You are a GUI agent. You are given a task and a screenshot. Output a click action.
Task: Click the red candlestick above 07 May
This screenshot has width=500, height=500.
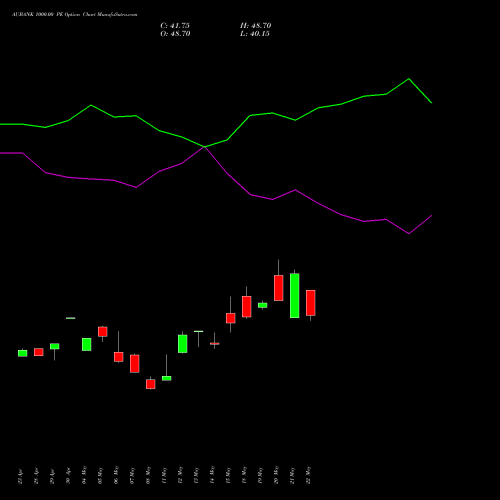[x=135, y=363]
